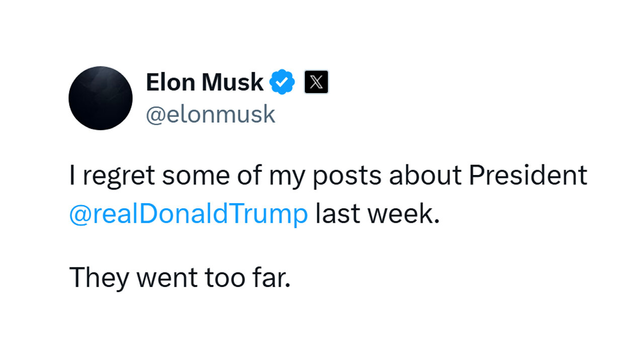This screenshot has height=362, width=644.
Task: Click the word "They" in the last line
Action: click(98, 278)
